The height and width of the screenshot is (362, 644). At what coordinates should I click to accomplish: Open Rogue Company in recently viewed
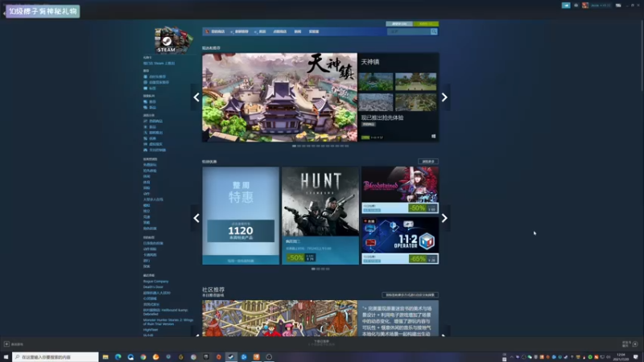155,281
